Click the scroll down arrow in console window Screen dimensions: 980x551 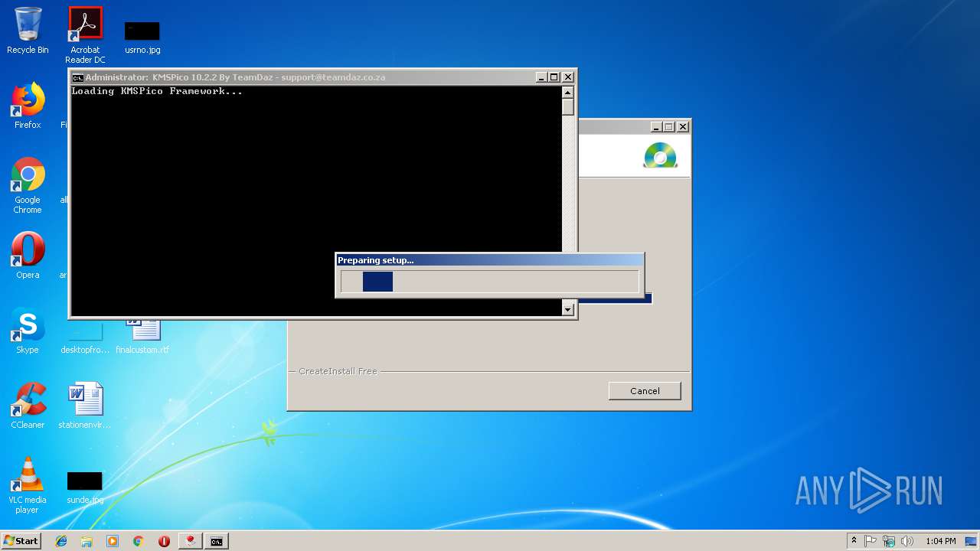point(568,309)
